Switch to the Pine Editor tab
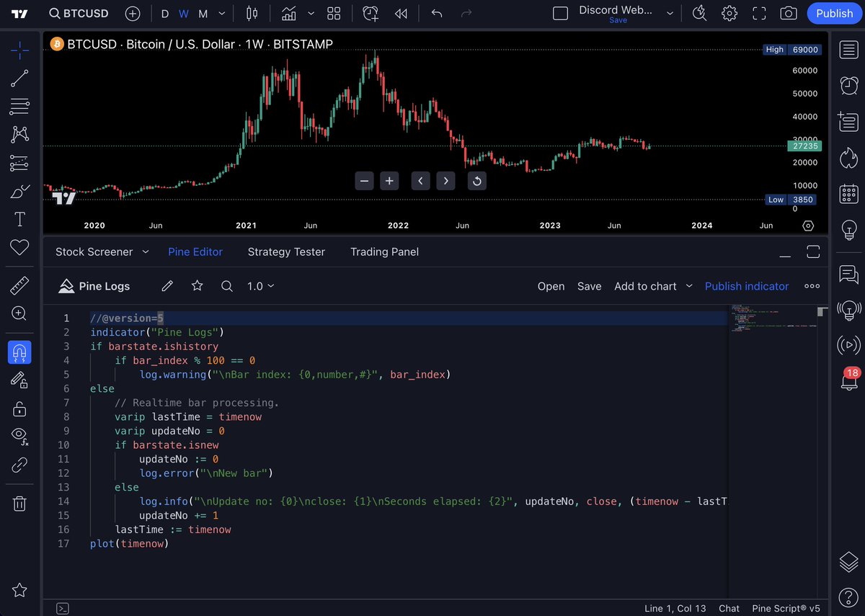 [x=195, y=251]
